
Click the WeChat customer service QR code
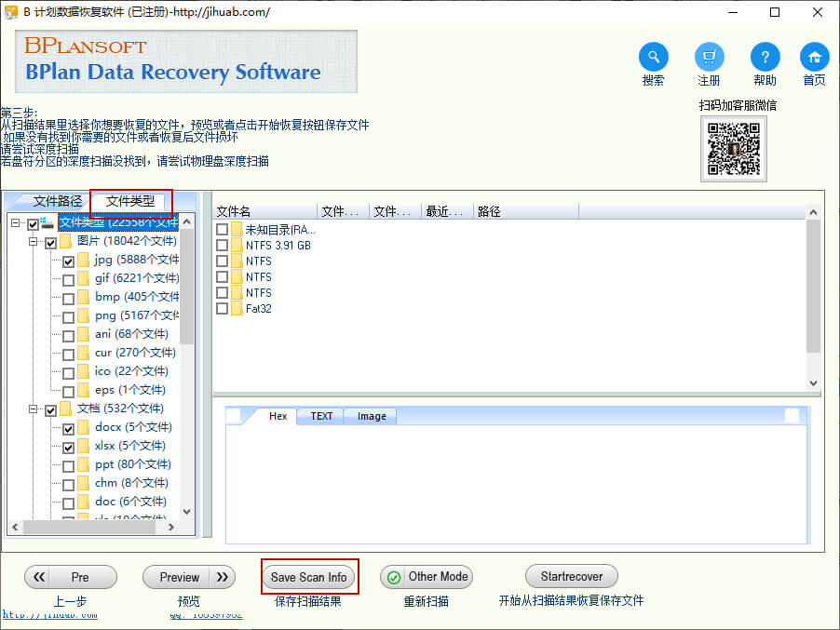733,148
